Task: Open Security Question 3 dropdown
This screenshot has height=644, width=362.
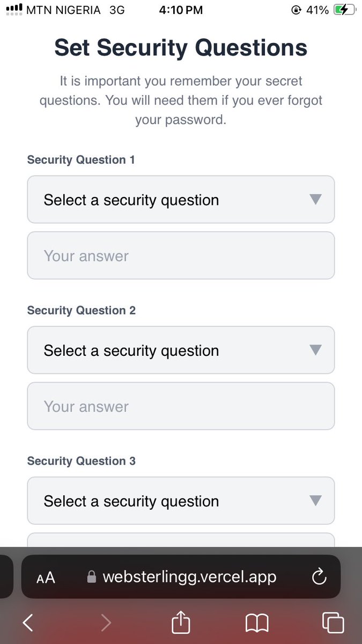Action: pos(181,501)
